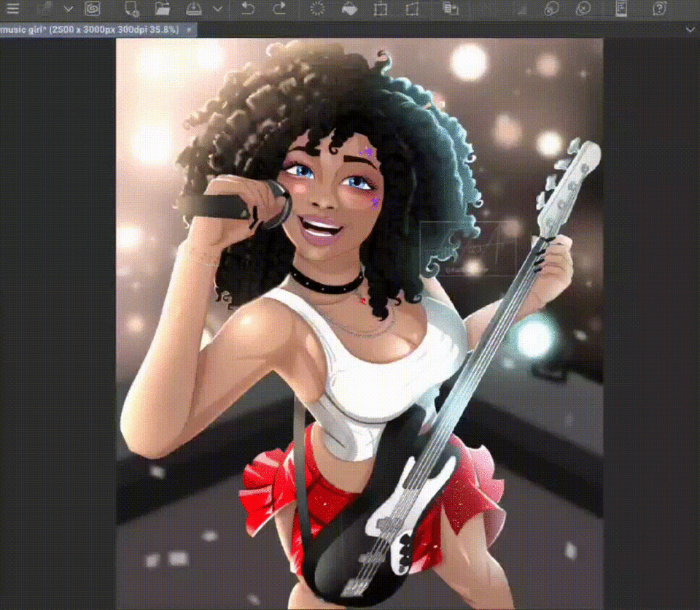
Task: Select the music girl canvas tab
Action: click(x=98, y=30)
